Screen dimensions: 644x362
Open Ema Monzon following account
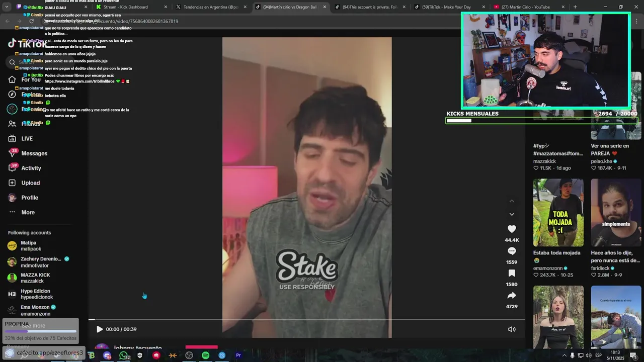[31, 310]
